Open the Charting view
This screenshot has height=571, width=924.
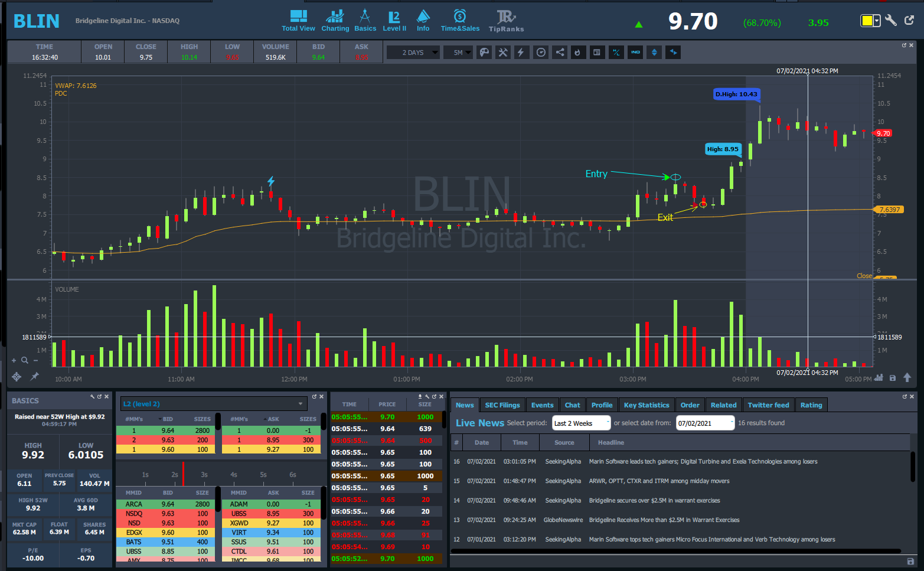[x=335, y=21]
